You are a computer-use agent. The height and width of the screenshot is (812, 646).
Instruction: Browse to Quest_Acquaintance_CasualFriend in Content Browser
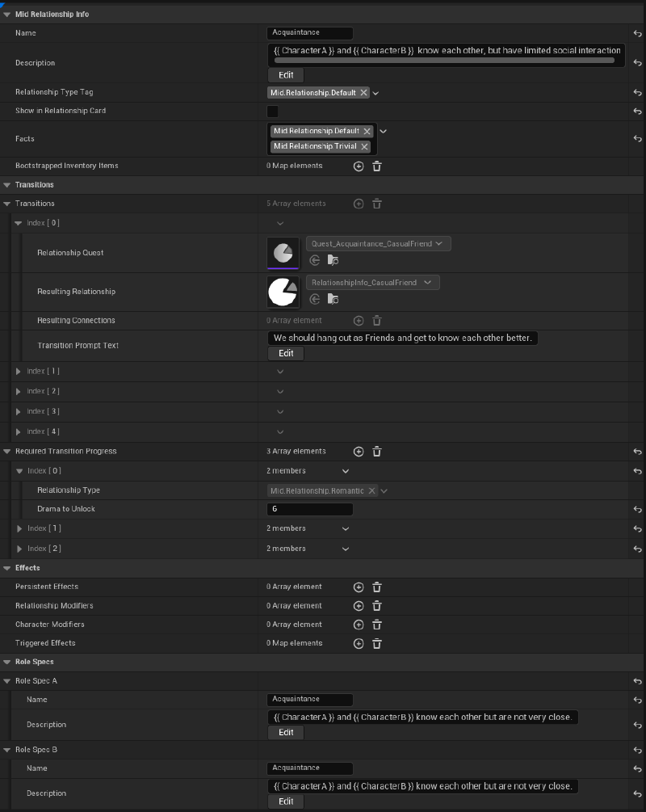[332, 260]
